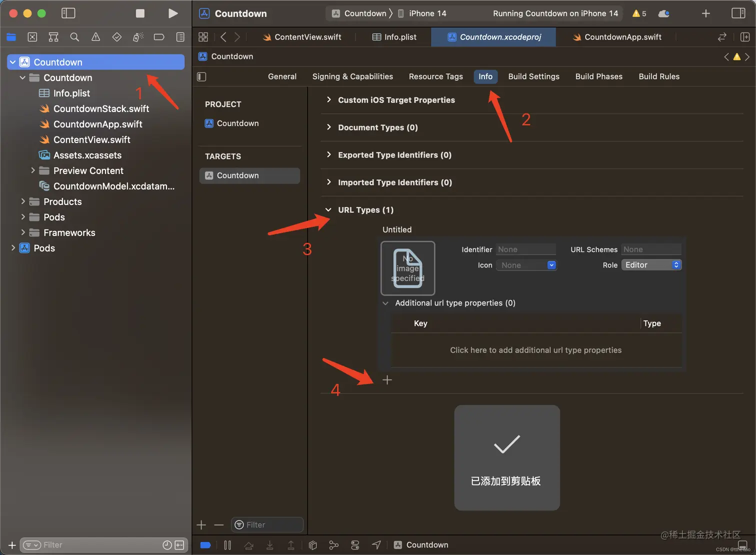Collapse Additional url type properties

click(385, 303)
